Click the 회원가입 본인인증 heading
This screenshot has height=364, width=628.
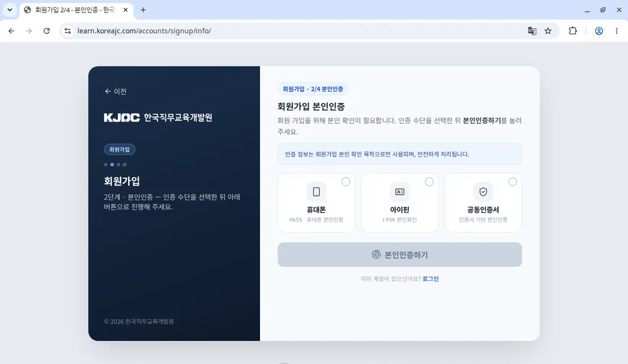point(311,107)
